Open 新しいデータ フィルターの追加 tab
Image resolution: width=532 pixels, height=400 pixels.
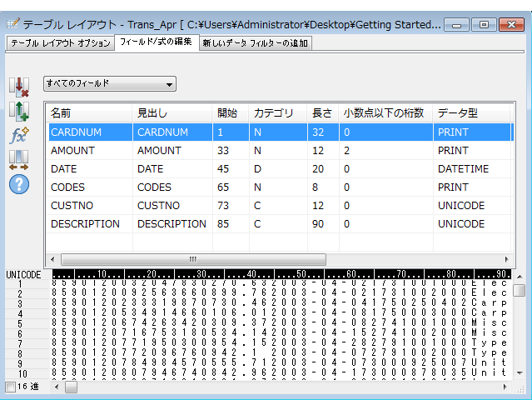click(x=256, y=42)
